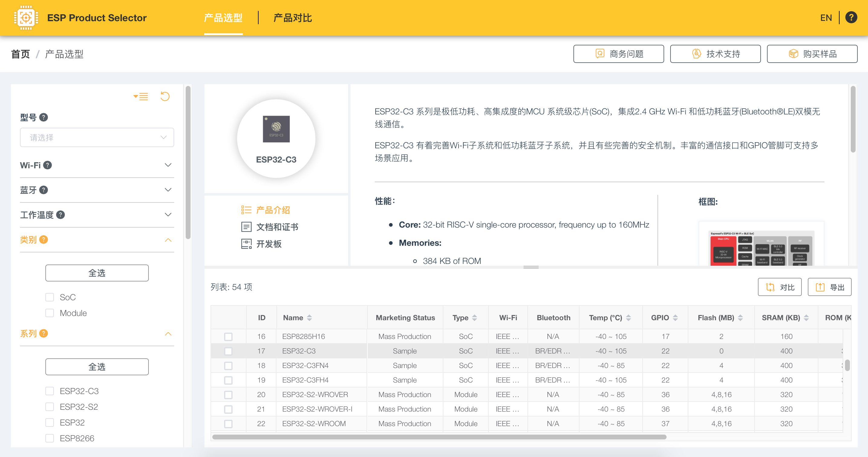Tick the Module category checkbox
Viewport: 868px width, 457px height.
point(50,313)
